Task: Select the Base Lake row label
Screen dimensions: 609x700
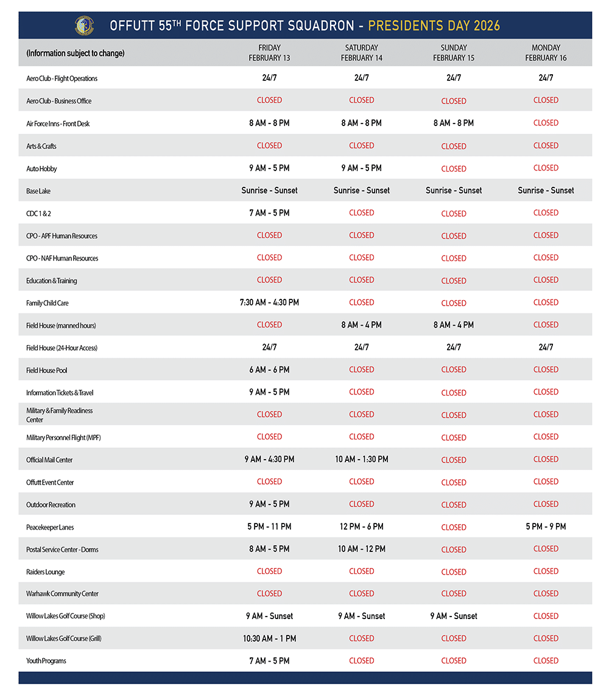Action: 38,191
